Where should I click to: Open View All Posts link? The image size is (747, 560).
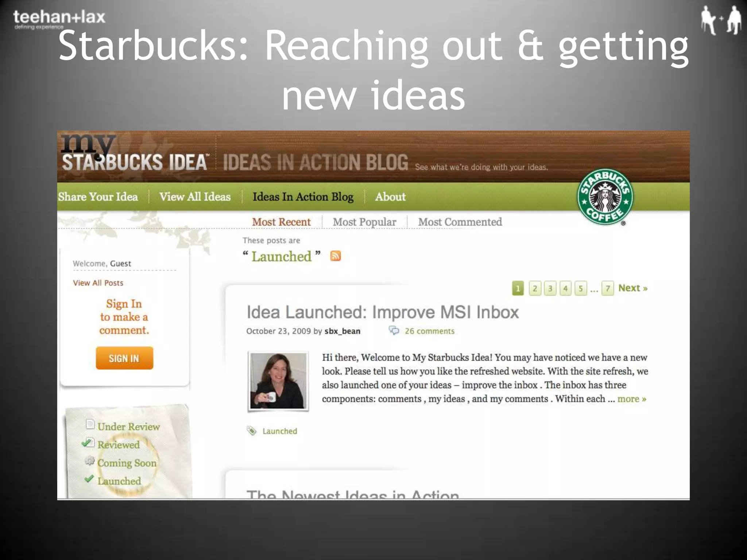click(x=98, y=283)
